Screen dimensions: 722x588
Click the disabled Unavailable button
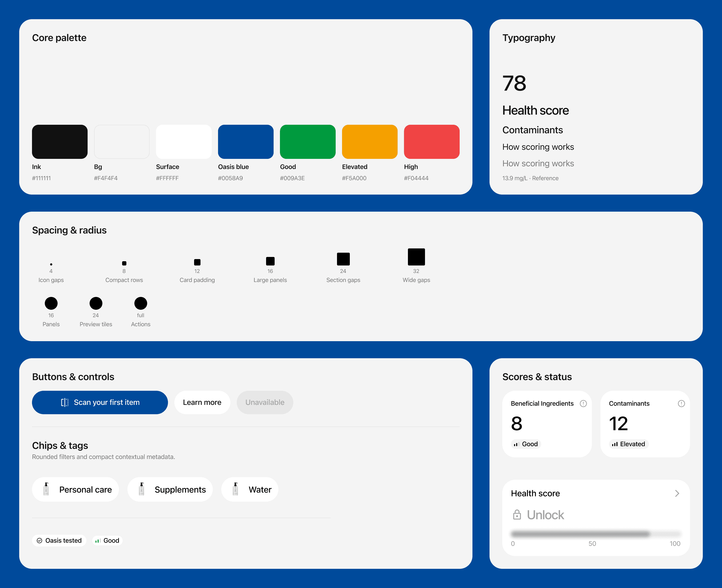[x=265, y=402]
